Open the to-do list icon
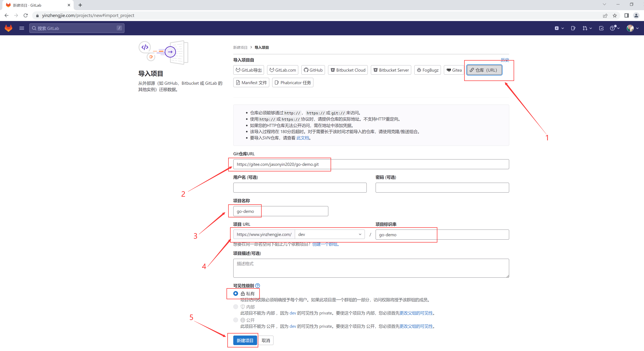644x351 pixels. click(601, 28)
